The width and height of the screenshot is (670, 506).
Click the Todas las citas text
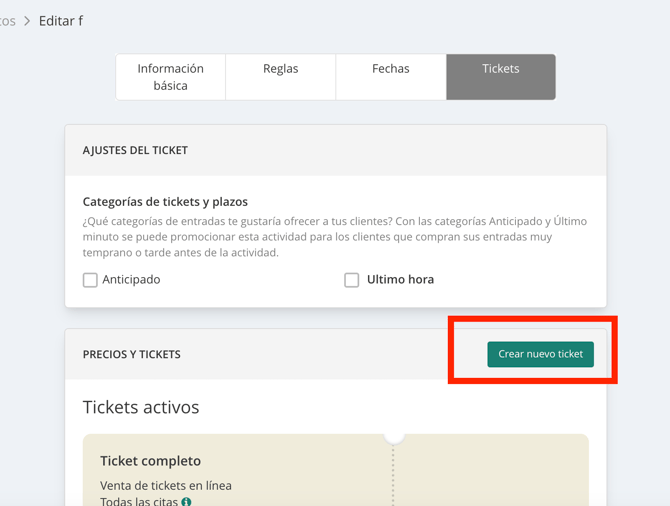coord(139,501)
